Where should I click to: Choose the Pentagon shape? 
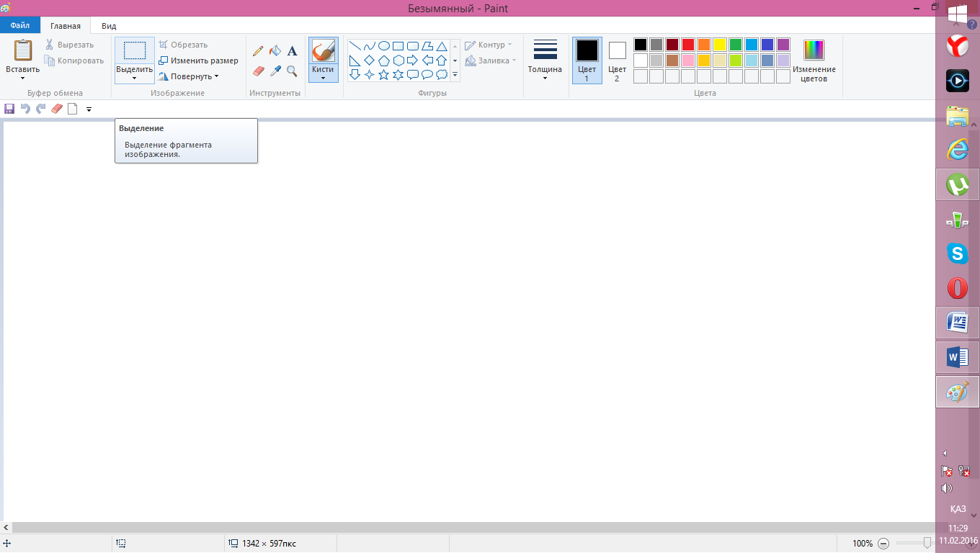coord(384,60)
